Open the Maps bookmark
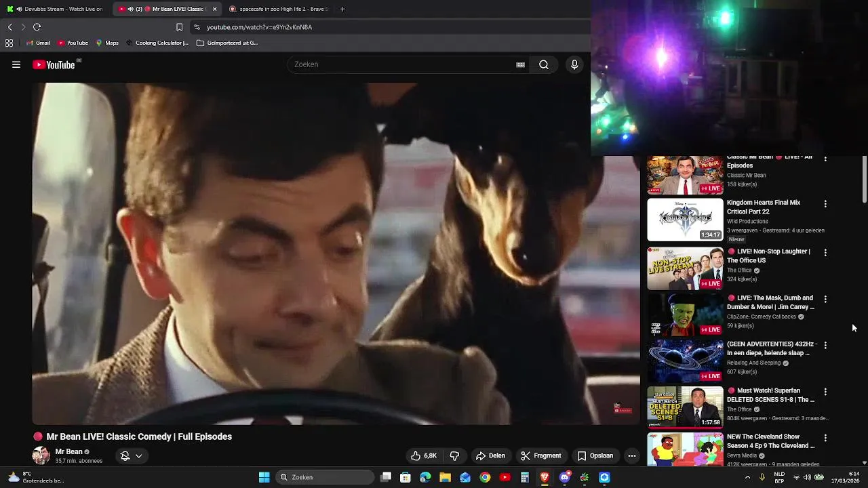Viewport: 868px width, 488px height. pyautogui.click(x=107, y=43)
